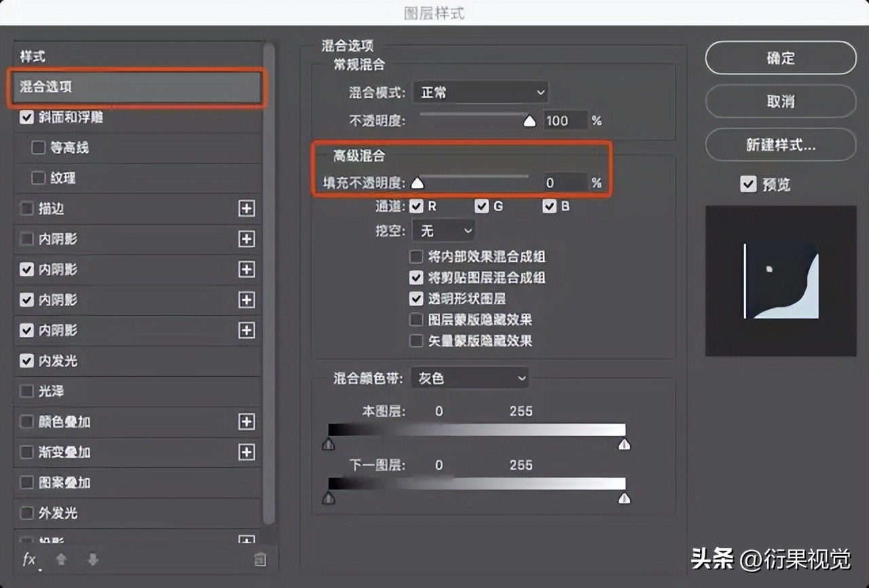869x588 pixels.
Task: Open the 挖空 dropdown
Action: click(443, 231)
